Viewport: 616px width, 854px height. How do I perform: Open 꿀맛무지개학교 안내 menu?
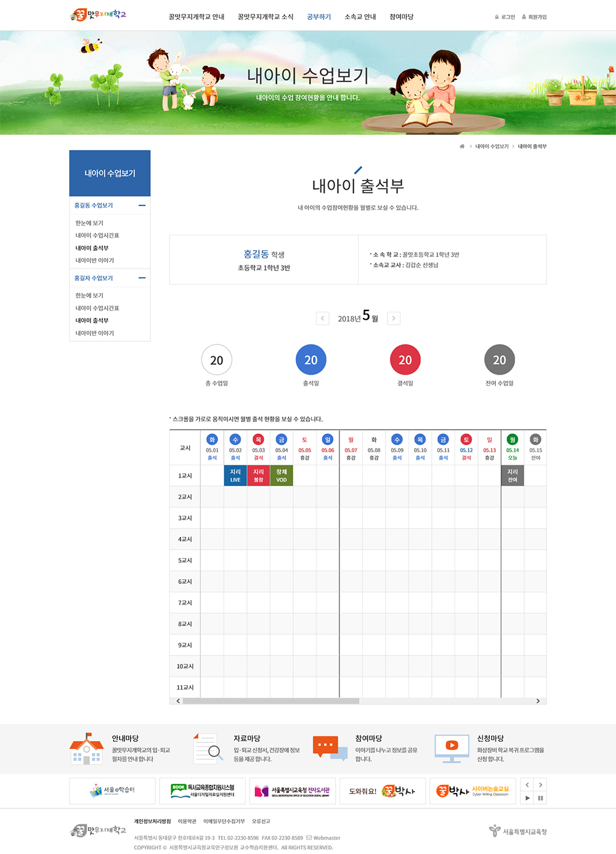(197, 17)
